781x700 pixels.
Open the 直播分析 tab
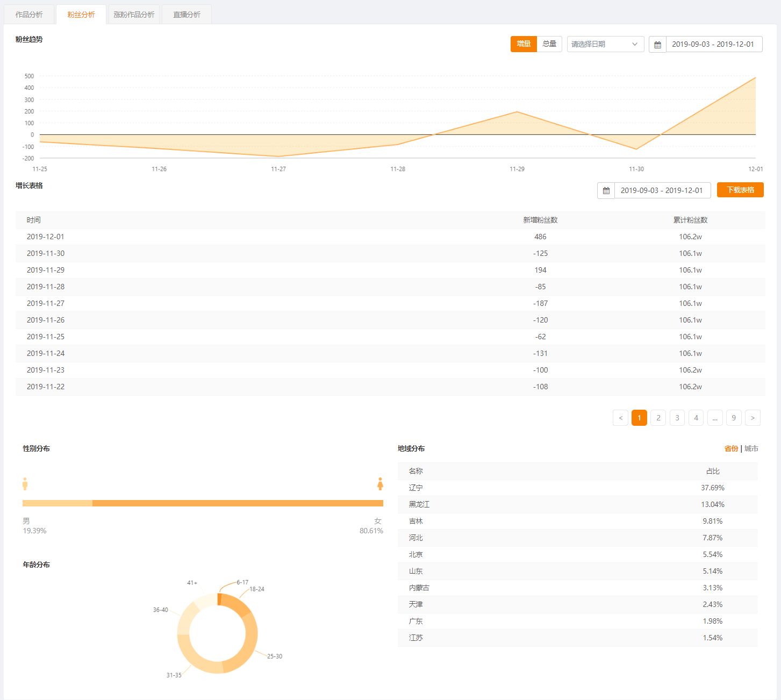(187, 15)
